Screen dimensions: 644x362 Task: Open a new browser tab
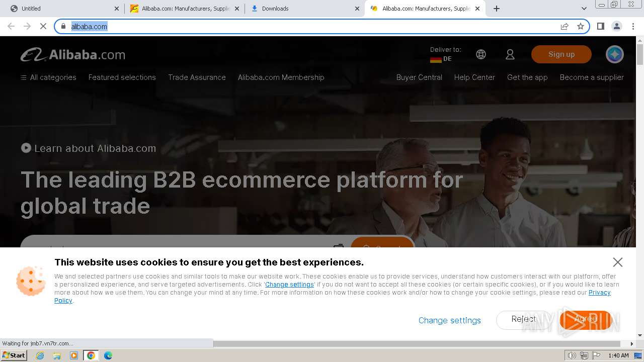497,9
